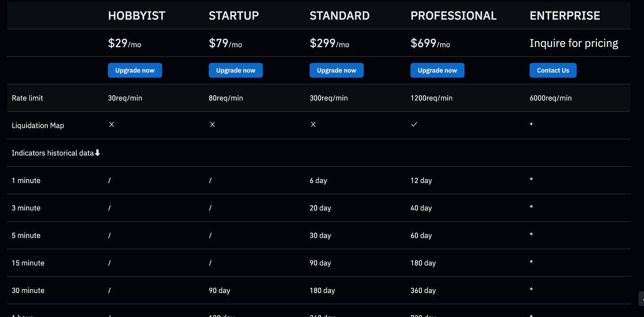The height and width of the screenshot is (317, 644).
Task: Click the checkmark under Professional Liquidation Map
Action: [x=414, y=125]
